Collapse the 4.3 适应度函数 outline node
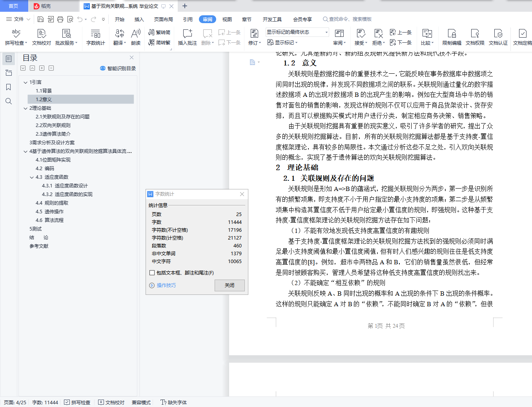The image size is (532, 407). [x=32, y=177]
